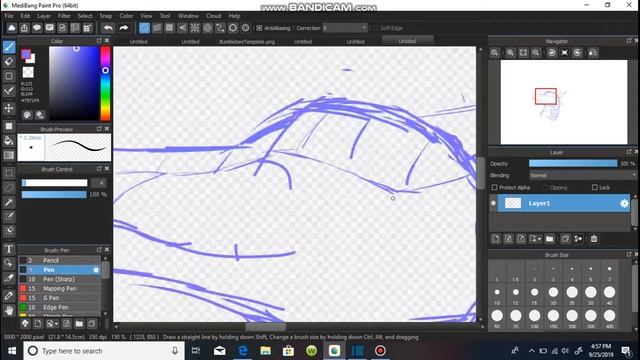Click the Snap Off button in toolbar

click(144, 28)
